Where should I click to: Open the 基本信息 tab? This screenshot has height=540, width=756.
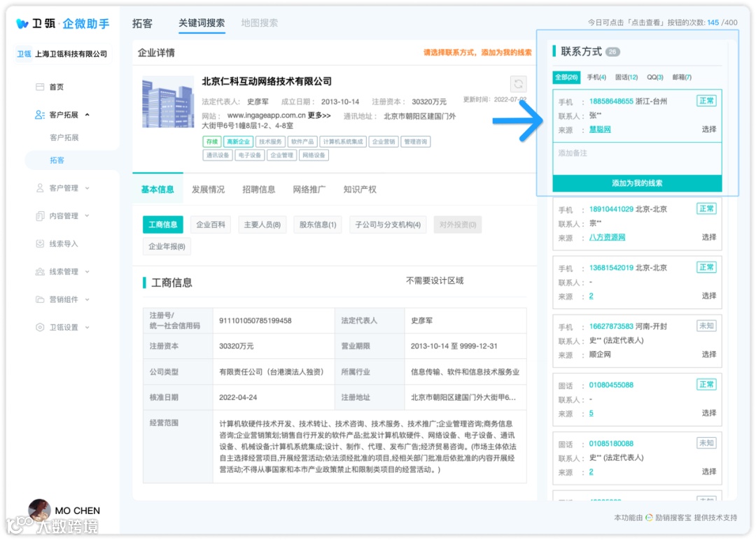tap(157, 190)
